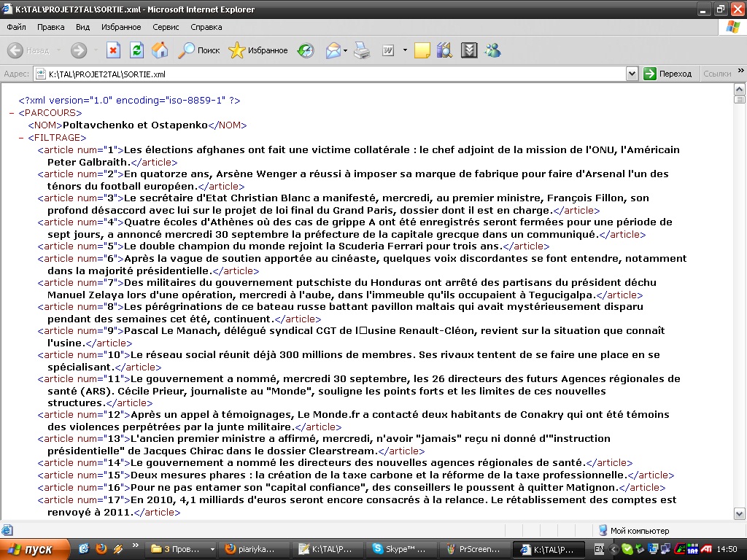Click the scrollbar down arrow
Viewport: 747px width, 560px height.
(x=740, y=513)
